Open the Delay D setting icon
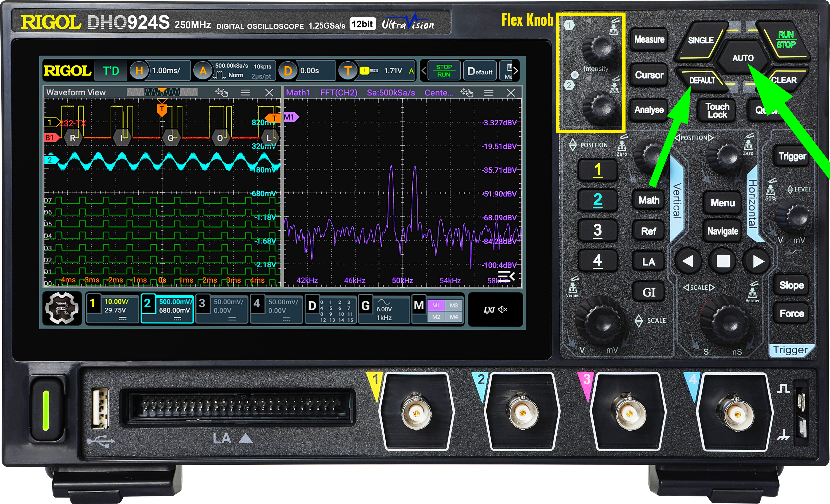This screenshot has width=830, height=504. pos(288,71)
